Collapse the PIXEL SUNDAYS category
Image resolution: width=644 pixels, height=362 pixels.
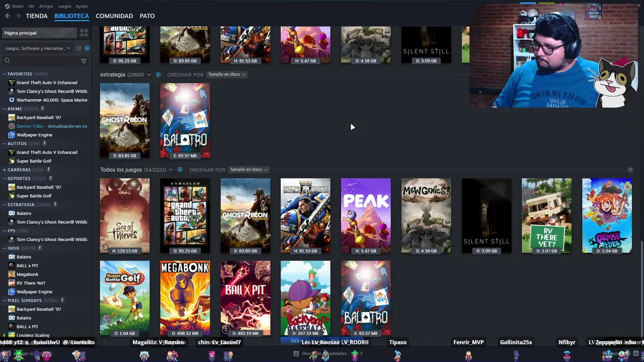pyautogui.click(x=4, y=300)
